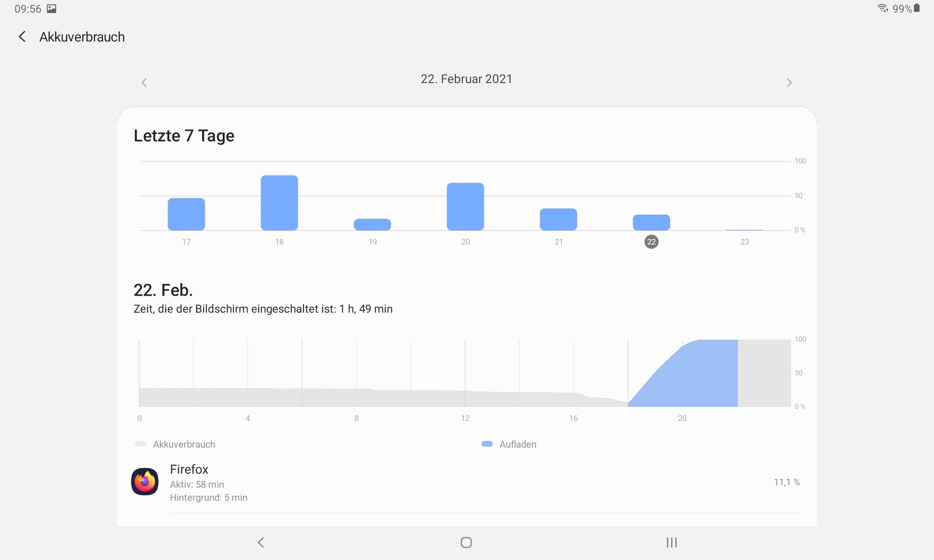Go back from Akkuverbrauch screen
This screenshot has width=934, height=560.
(x=22, y=36)
